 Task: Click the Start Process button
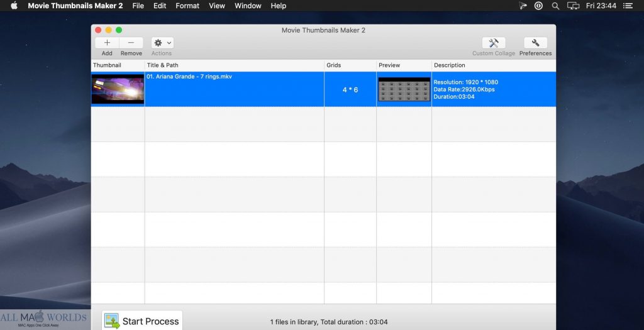tap(142, 321)
